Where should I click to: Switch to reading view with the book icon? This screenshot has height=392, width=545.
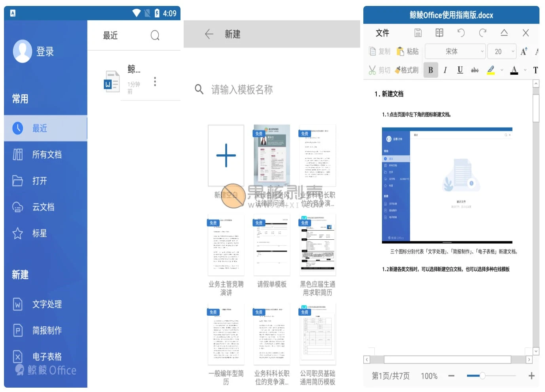439,33
